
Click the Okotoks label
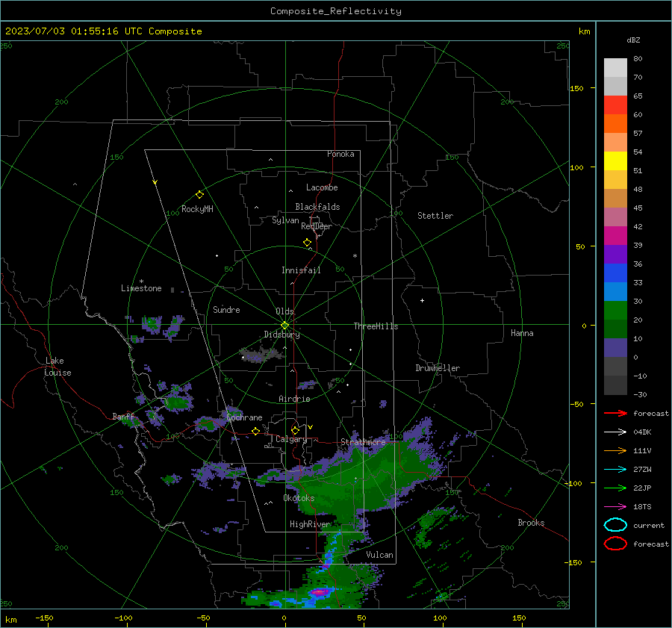click(x=299, y=498)
